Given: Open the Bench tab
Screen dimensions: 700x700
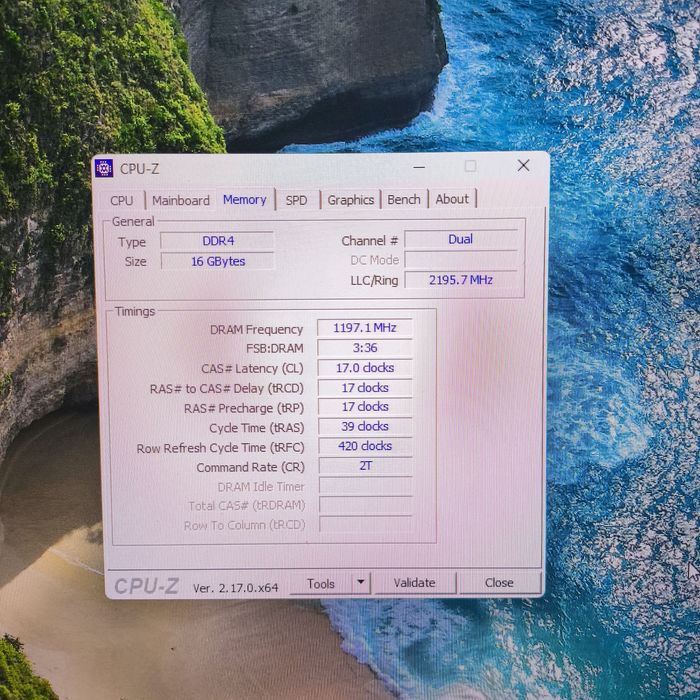Looking at the screenshot, I should coord(404,200).
